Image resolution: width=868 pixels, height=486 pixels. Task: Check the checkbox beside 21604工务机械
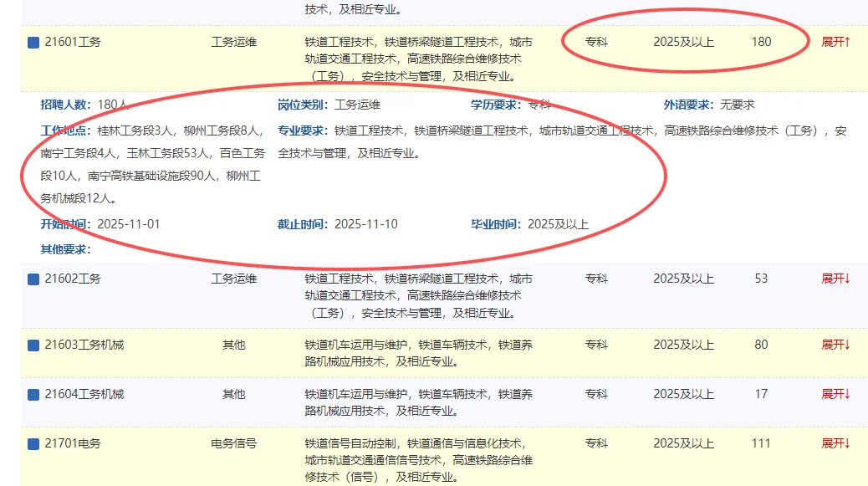point(32,393)
